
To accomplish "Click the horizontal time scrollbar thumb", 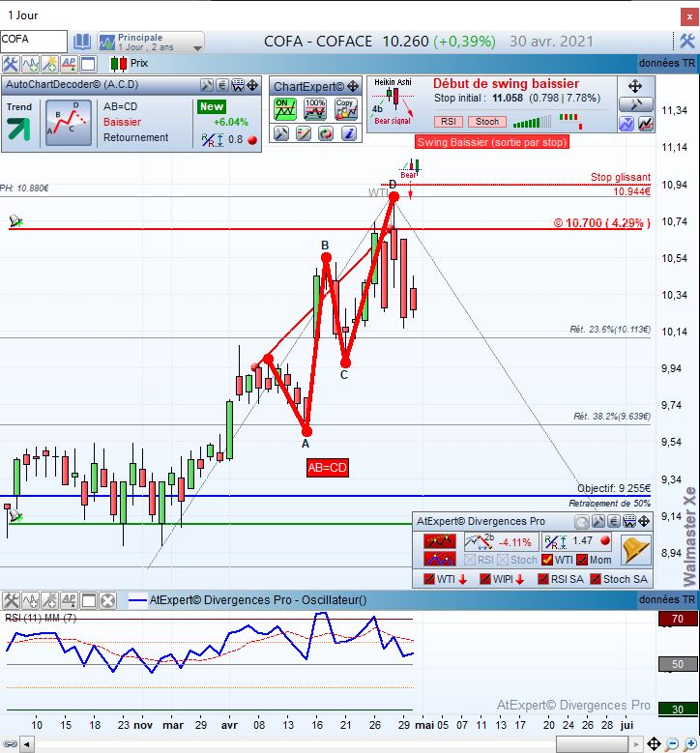I will click(592, 745).
